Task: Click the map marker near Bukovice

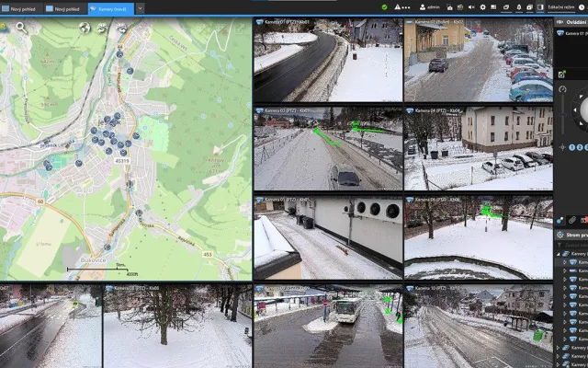Action: [107, 247]
